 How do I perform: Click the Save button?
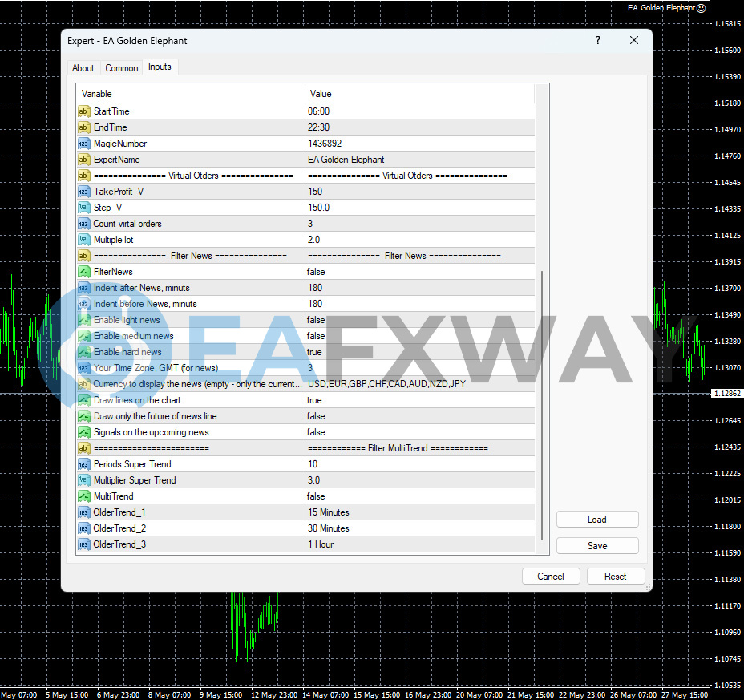click(x=597, y=546)
